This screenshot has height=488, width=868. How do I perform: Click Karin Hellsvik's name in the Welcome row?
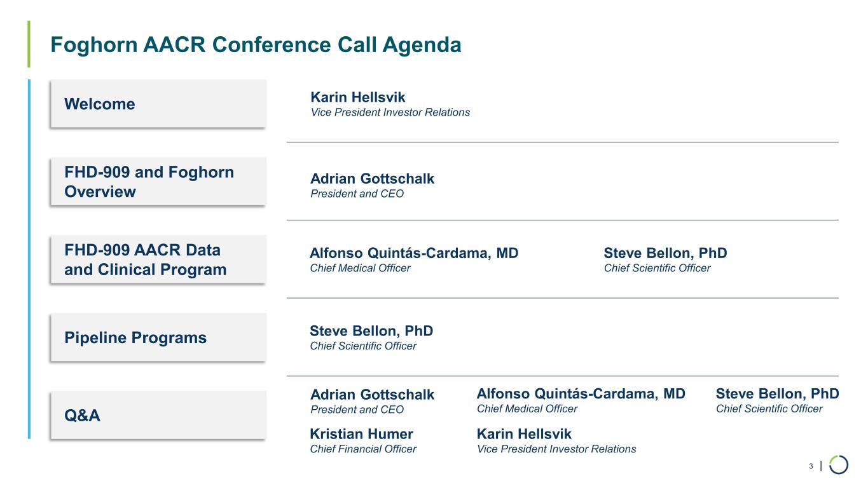click(357, 97)
